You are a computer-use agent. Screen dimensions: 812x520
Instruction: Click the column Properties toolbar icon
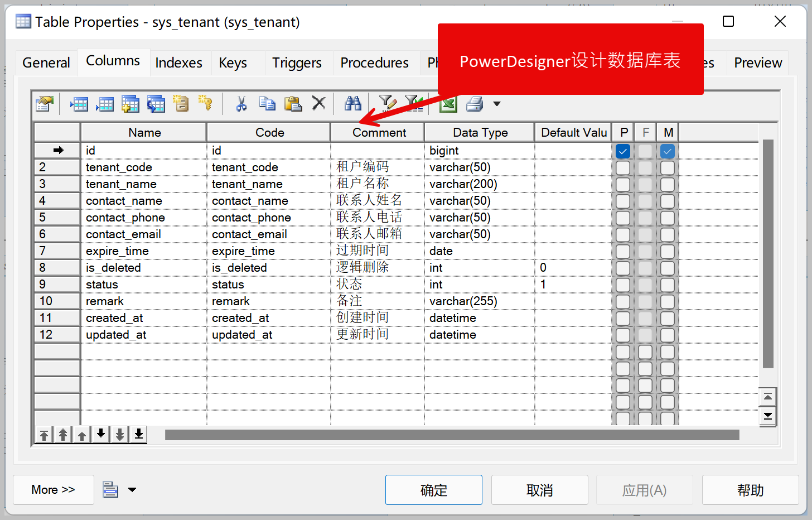click(x=45, y=104)
